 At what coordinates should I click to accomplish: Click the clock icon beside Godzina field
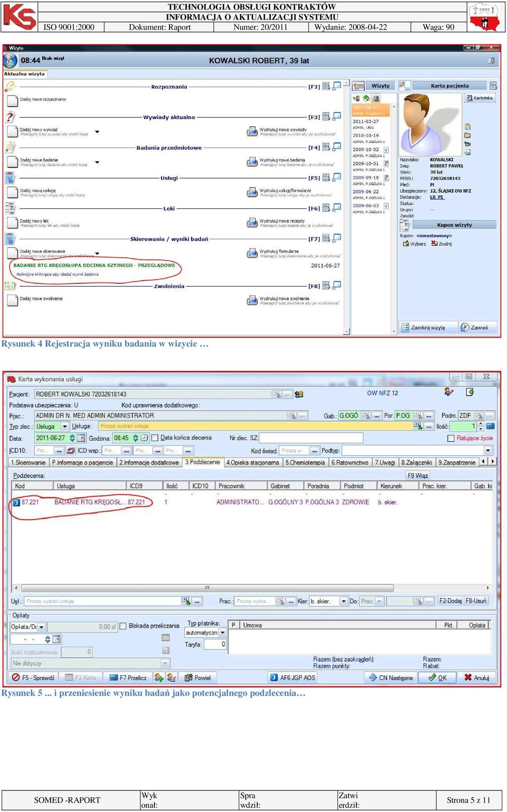[144, 438]
